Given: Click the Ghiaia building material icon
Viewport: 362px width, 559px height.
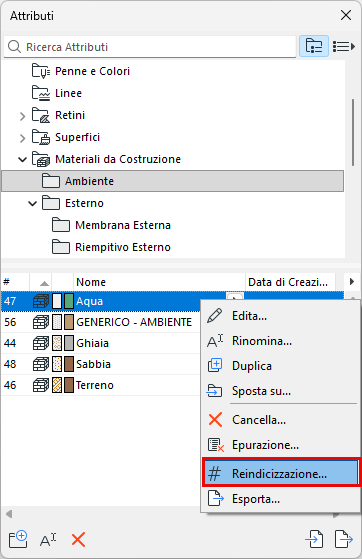Looking at the screenshot, I should pos(41,343).
